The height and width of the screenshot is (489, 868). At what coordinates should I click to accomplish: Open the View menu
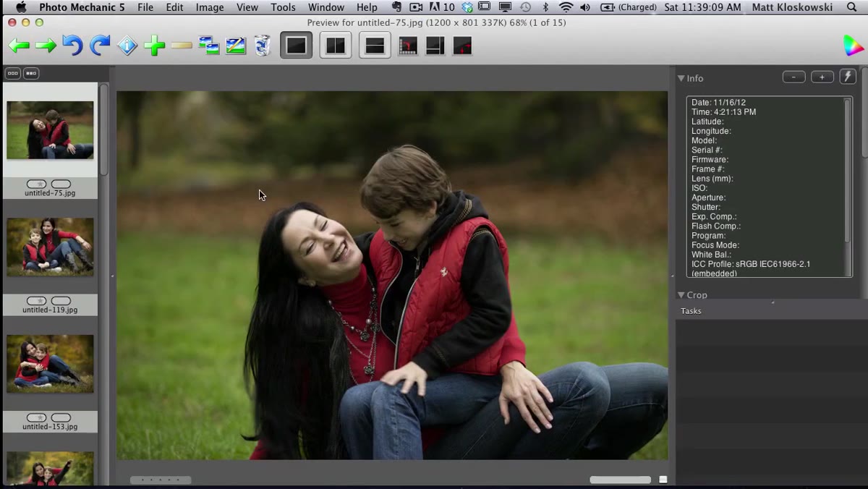247,7
